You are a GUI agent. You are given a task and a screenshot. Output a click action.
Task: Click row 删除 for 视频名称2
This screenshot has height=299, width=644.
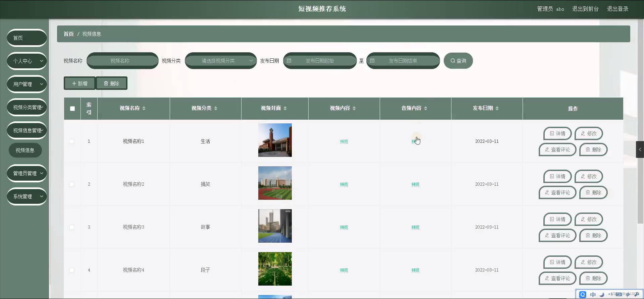click(593, 192)
